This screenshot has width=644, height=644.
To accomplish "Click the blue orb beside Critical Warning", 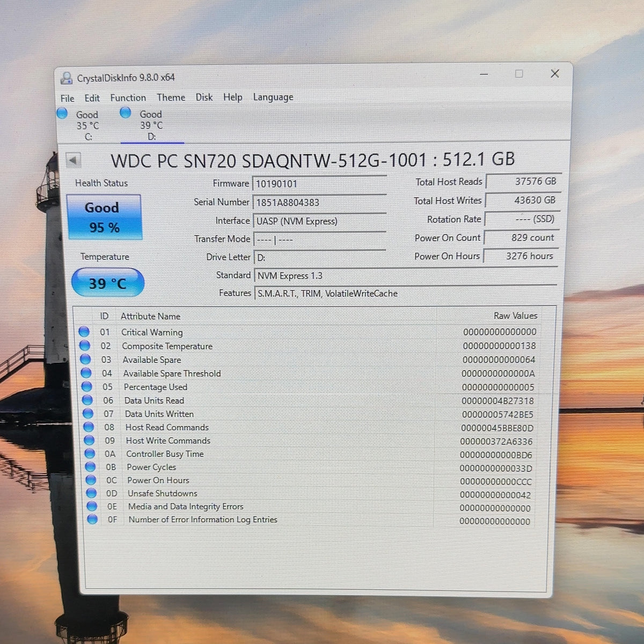I will pyautogui.click(x=84, y=332).
